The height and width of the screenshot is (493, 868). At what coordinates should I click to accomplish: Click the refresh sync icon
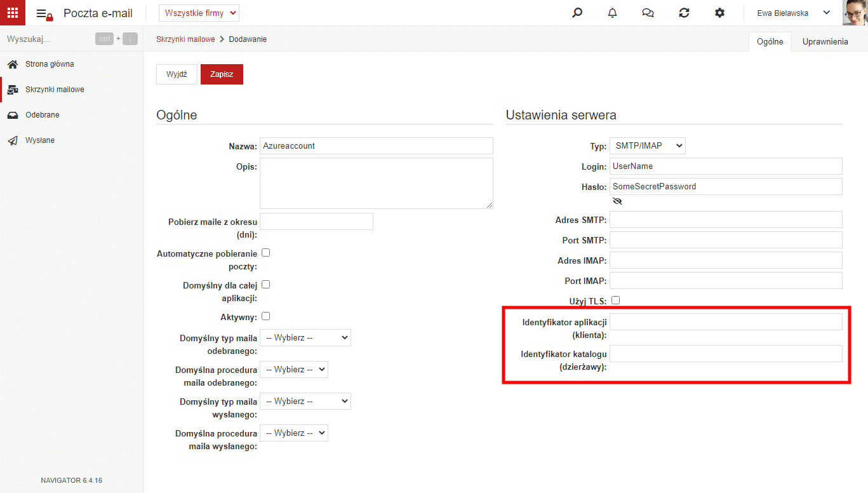[x=684, y=13]
